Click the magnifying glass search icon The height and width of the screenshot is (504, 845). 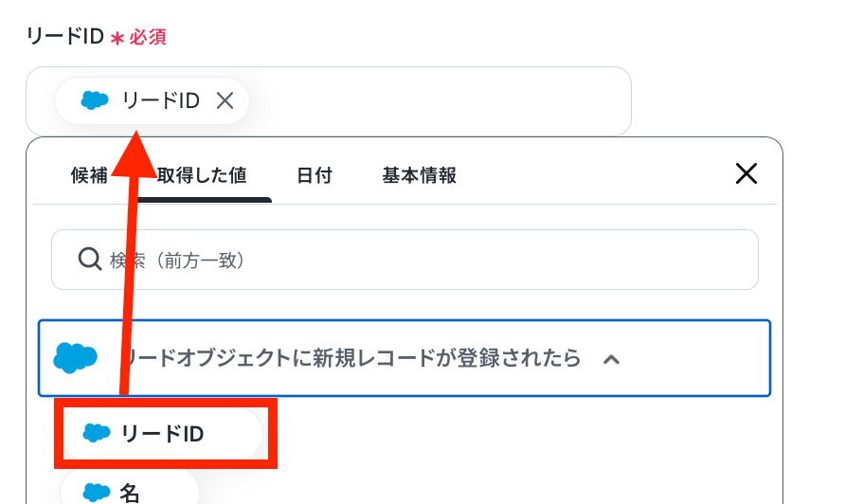(89, 260)
